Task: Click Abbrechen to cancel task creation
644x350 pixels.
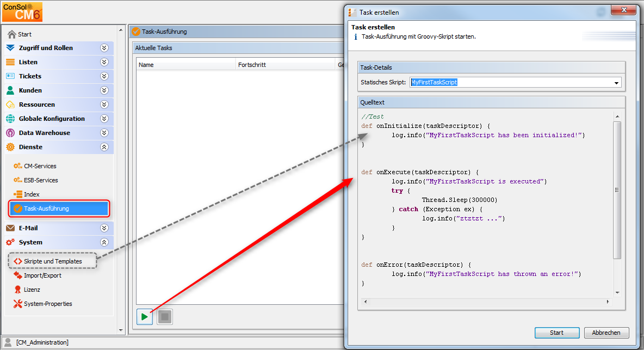Action: point(606,333)
